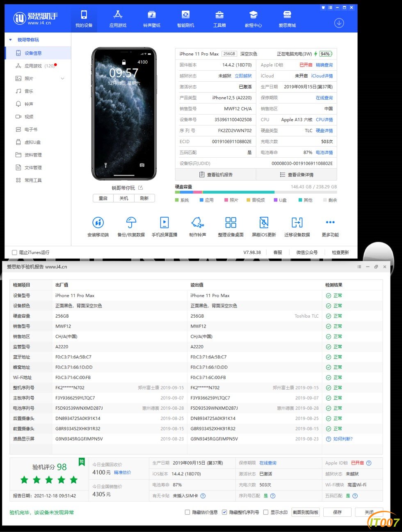
Task: Expand the 照片 sidebar chevron
Action: click(x=62, y=78)
